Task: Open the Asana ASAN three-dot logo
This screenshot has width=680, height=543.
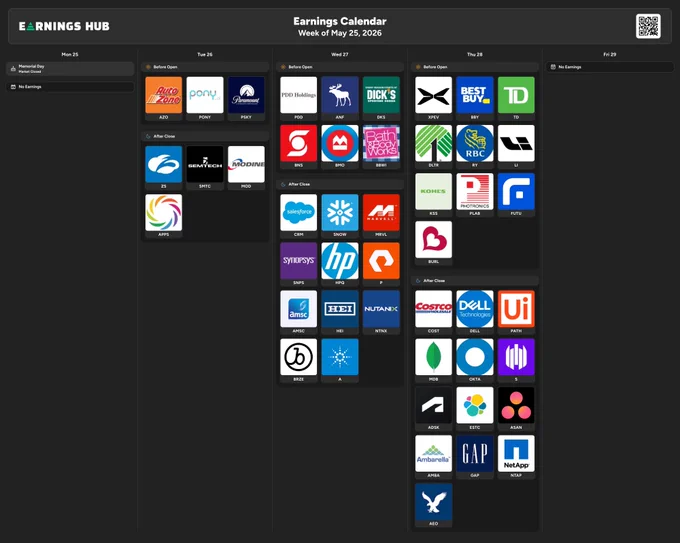Action: click(x=516, y=405)
